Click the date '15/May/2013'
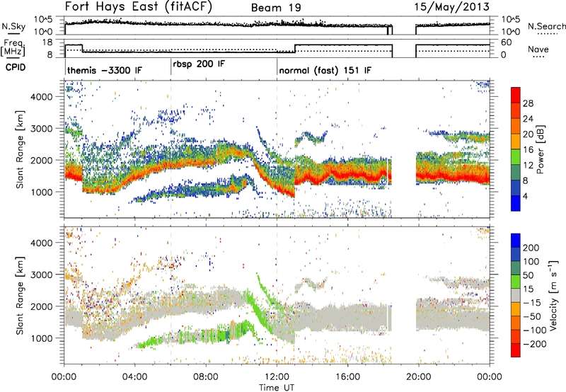This screenshot has height=392, width=566. pyautogui.click(x=452, y=7)
